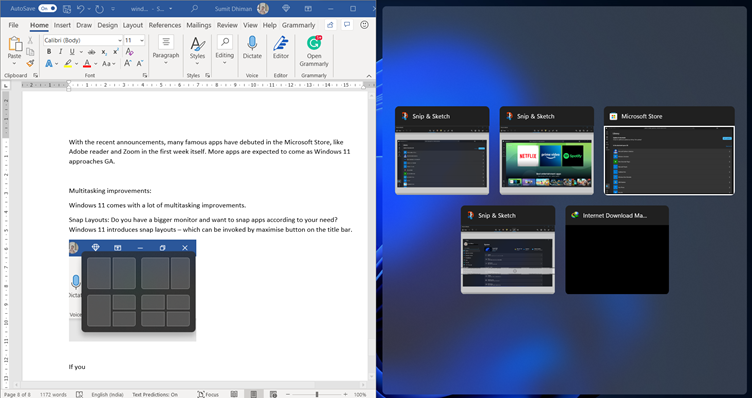Go to the Review tab

[227, 25]
